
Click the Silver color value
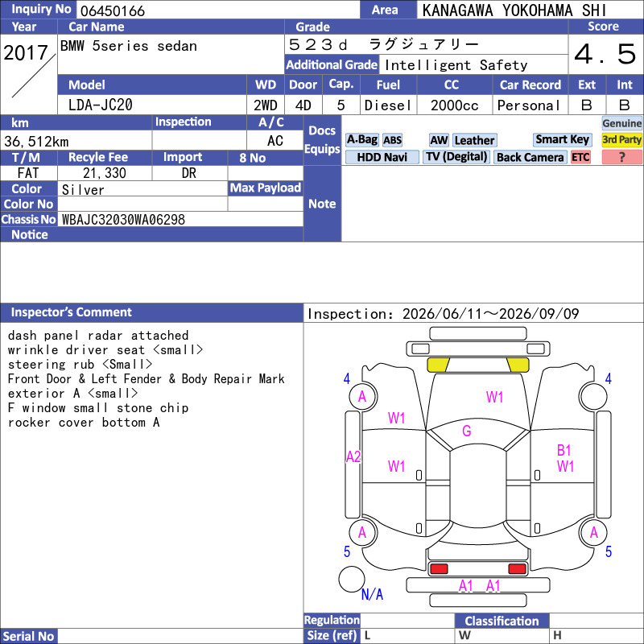coord(83,190)
